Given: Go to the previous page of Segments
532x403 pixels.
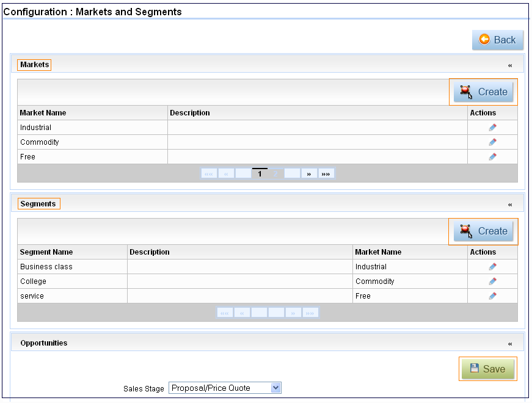Looking at the screenshot, I should pos(242,313).
